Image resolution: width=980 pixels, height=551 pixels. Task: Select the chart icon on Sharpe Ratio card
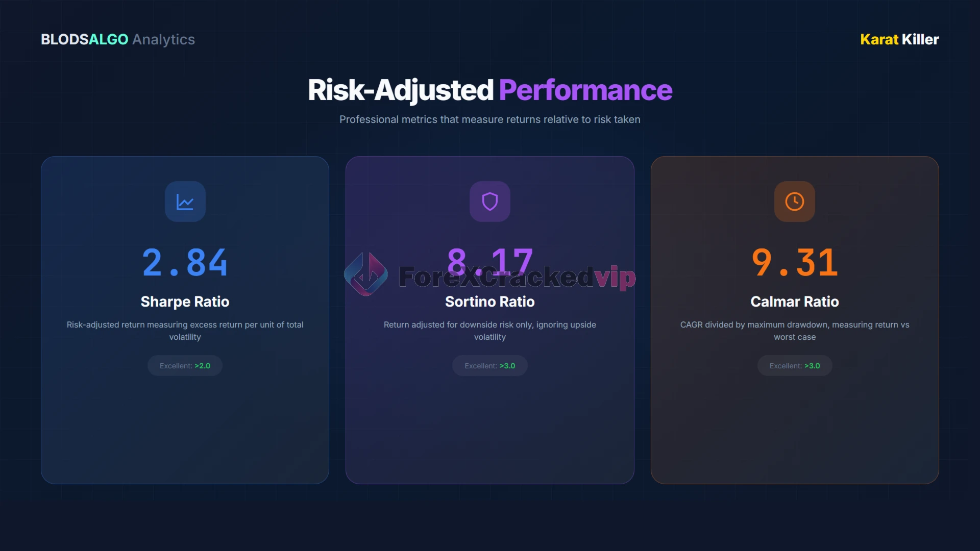coord(185,201)
